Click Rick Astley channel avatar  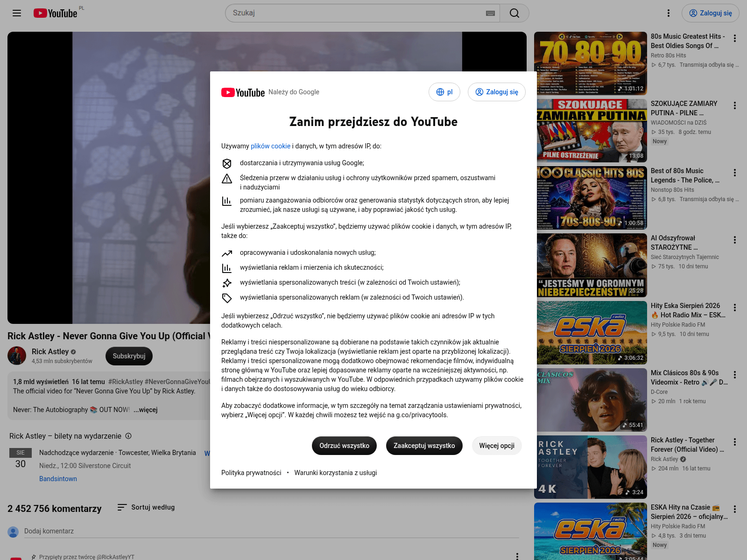coord(17,356)
